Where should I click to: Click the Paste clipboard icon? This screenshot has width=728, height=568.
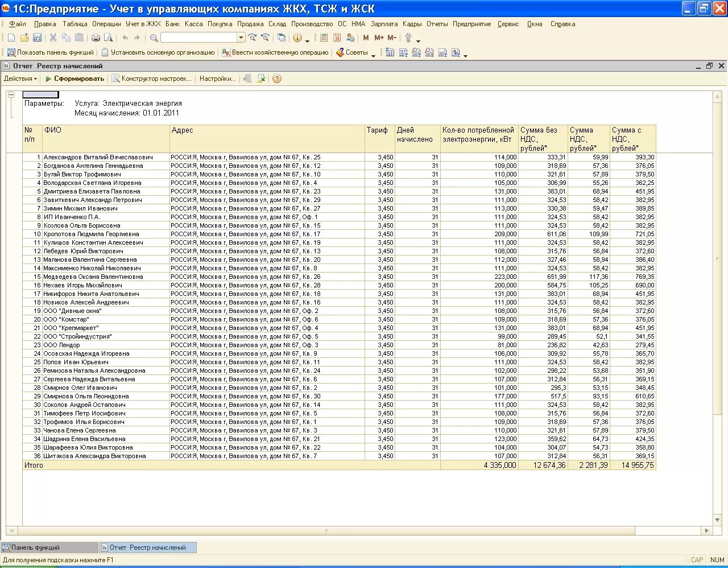click(79, 38)
